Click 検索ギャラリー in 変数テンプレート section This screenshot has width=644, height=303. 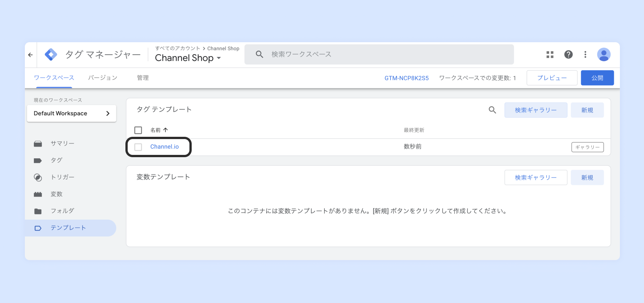click(x=536, y=178)
